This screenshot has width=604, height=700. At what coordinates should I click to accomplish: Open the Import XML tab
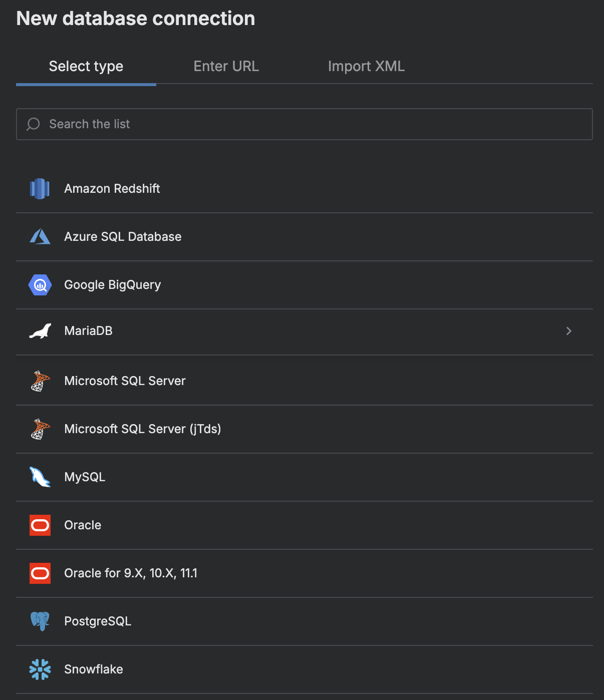tap(366, 67)
